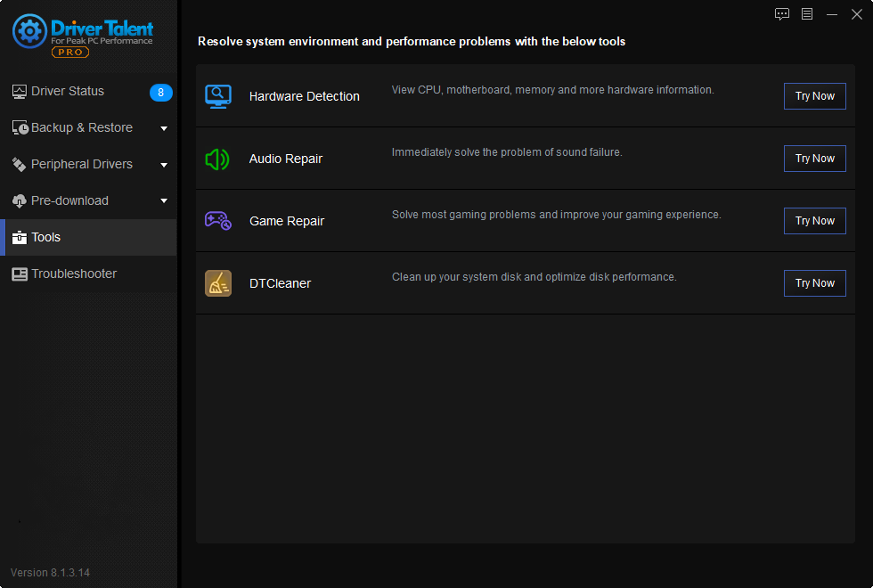This screenshot has width=873, height=588.
Task: Select the DTCleaner title
Action: click(x=280, y=284)
